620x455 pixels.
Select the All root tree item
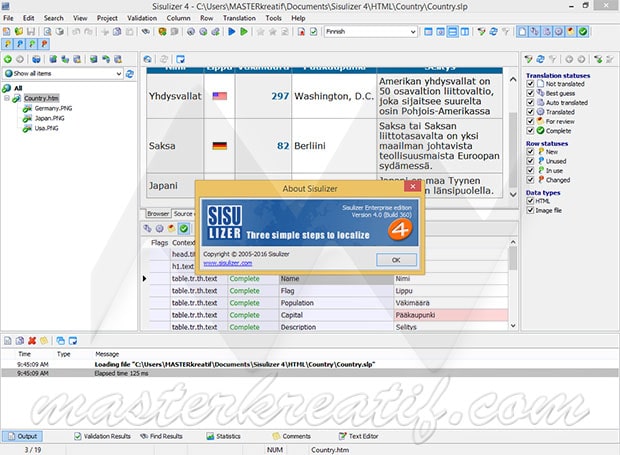(18, 88)
